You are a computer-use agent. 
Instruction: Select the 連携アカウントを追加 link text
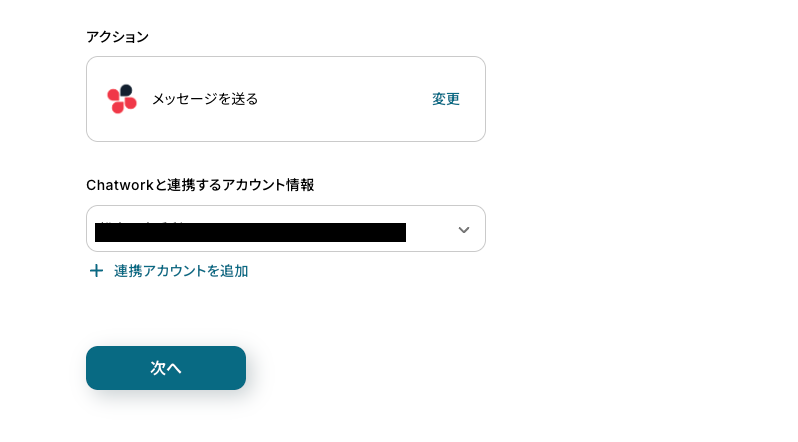[181, 271]
